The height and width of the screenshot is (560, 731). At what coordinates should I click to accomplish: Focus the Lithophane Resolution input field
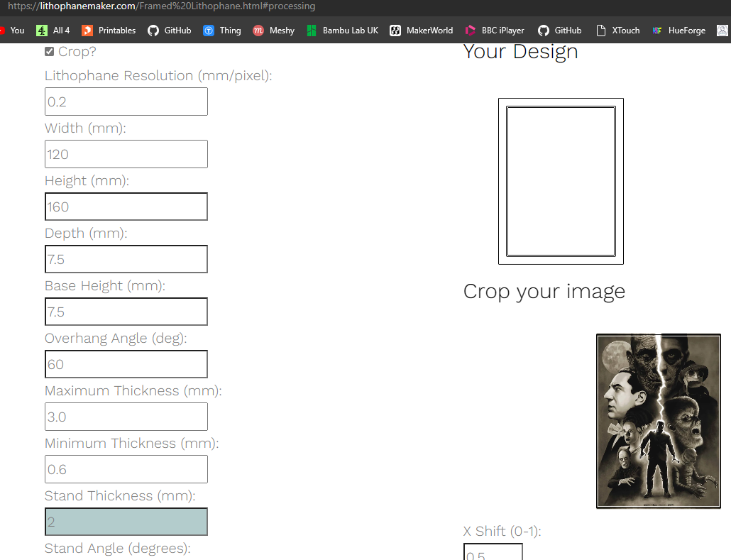tap(126, 101)
